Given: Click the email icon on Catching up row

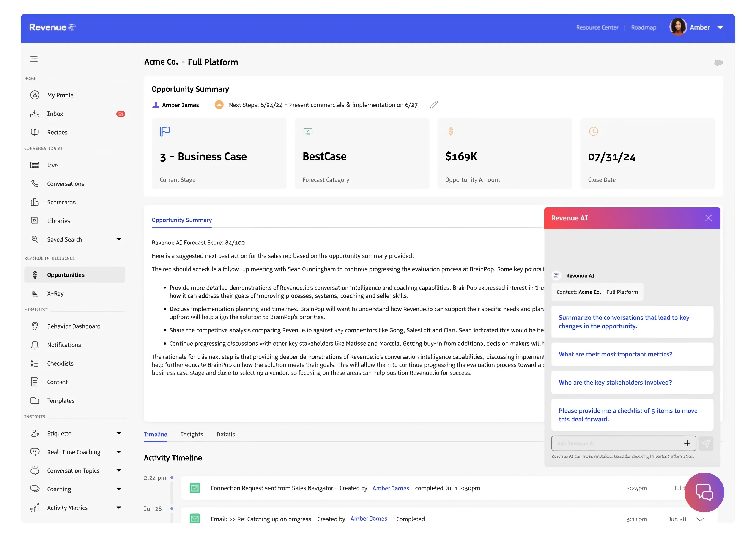Looking at the screenshot, I should (x=195, y=519).
